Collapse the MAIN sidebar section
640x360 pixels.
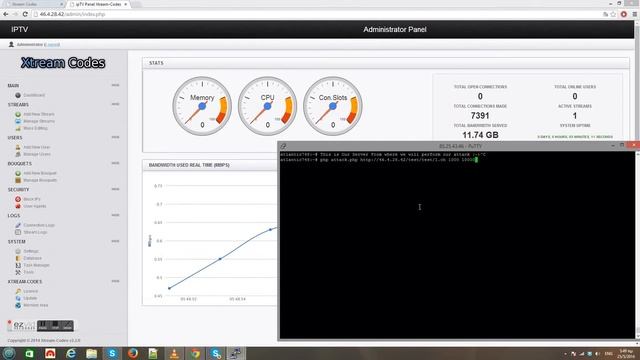pos(116,85)
